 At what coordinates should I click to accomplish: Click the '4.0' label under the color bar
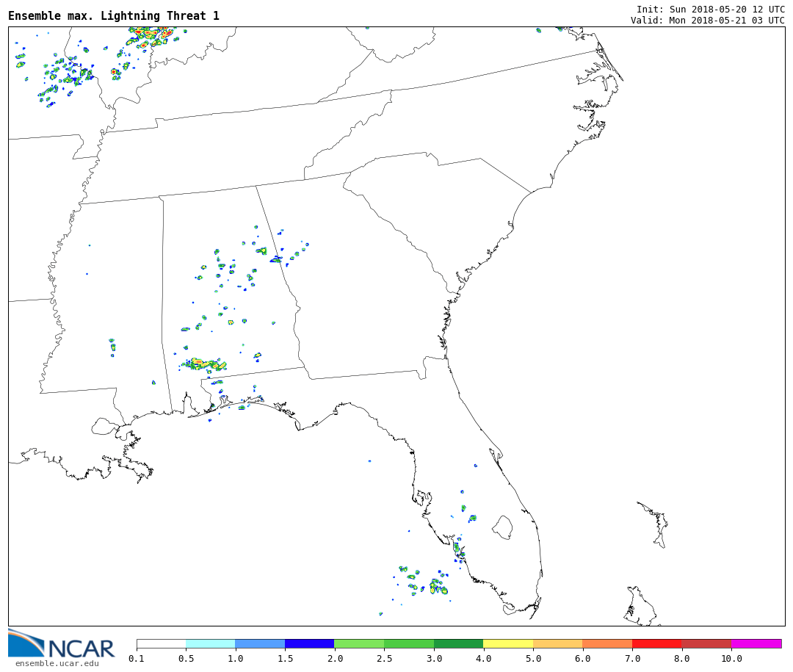tap(483, 659)
